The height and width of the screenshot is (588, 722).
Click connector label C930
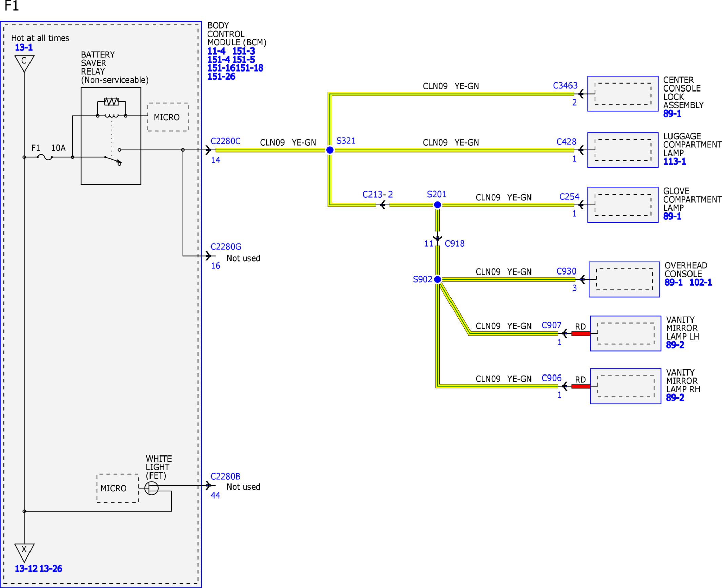click(x=566, y=271)
